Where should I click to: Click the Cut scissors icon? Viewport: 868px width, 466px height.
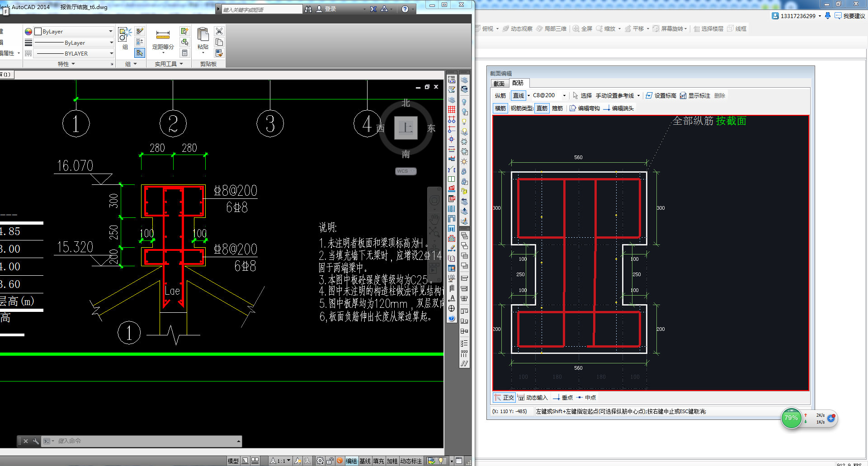(x=219, y=31)
